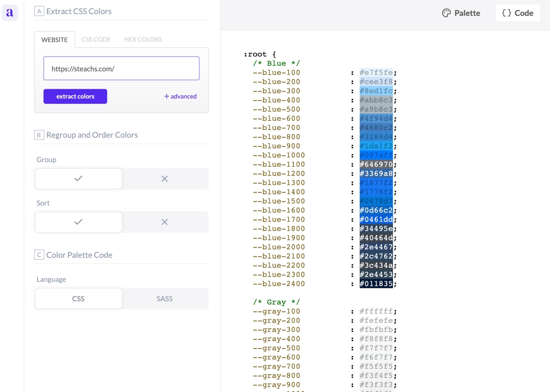The image size is (550, 392).
Task: Enable Sort with the checkmark option
Action: [x=78, y=222]
